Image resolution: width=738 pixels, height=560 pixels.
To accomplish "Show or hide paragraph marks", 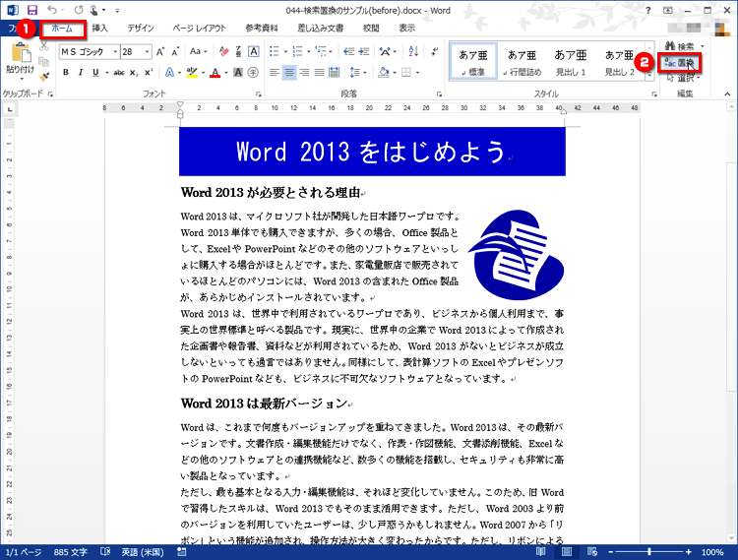I will click(434, 51).
